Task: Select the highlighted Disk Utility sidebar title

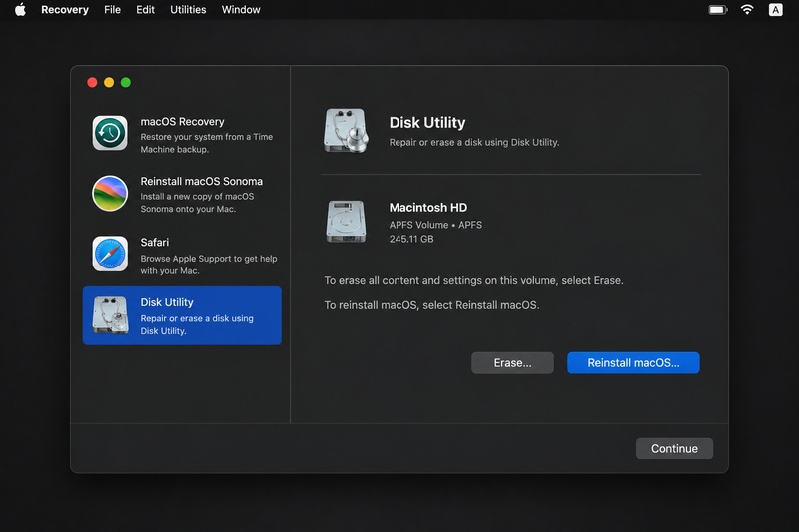Action: [x=167, y=302]
